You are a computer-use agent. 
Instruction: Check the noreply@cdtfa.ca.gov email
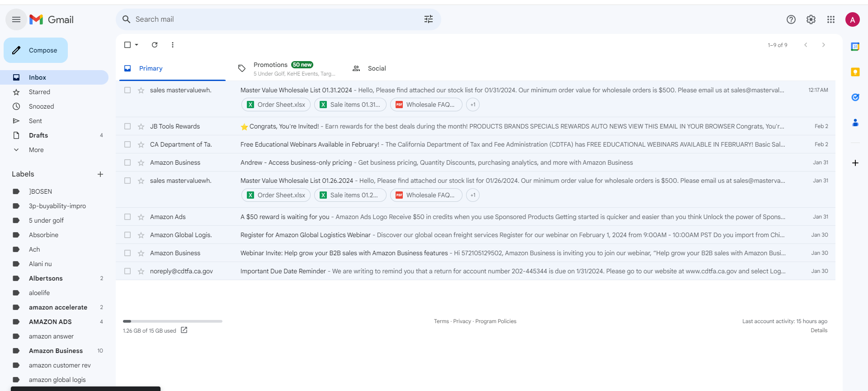tap(127, 271)
